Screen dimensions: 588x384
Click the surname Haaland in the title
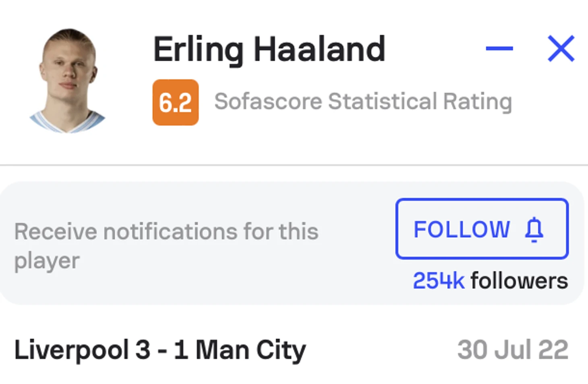[319, 50]
